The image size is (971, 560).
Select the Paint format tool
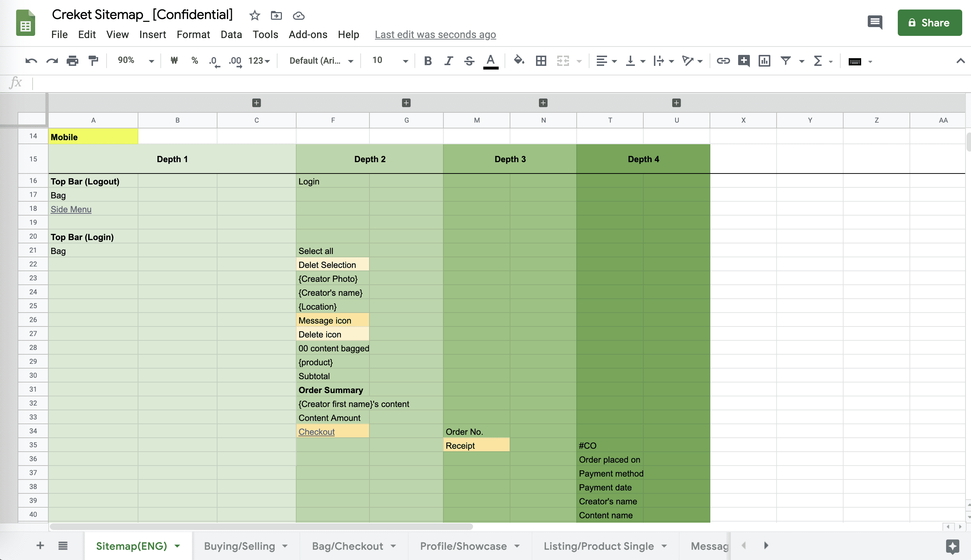[93, 61]
